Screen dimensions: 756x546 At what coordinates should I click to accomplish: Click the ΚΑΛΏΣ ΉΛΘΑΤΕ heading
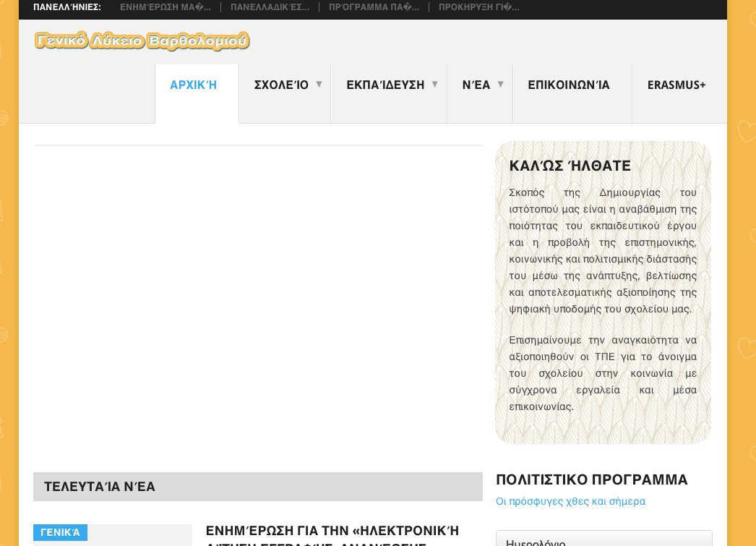pyautogui.click(x=570, y=166)
